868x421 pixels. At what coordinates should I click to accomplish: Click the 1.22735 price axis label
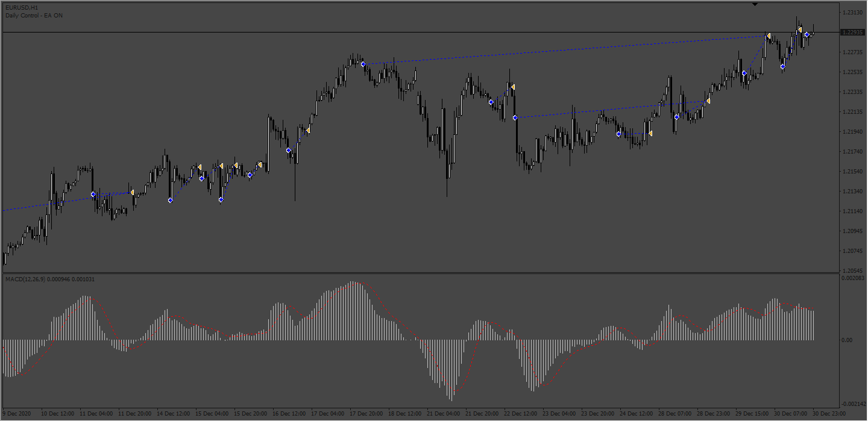[854, 52]
